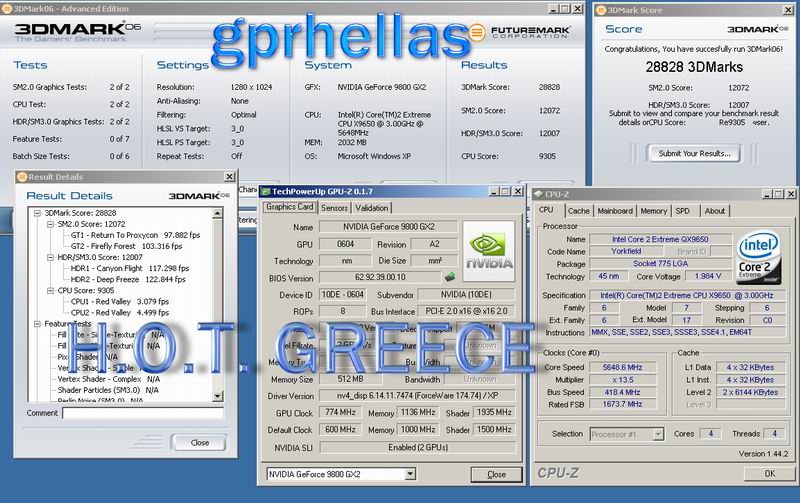800x503 pixels.
Task: Select Shader Particles (SM3.0) row
Action: 108,390
